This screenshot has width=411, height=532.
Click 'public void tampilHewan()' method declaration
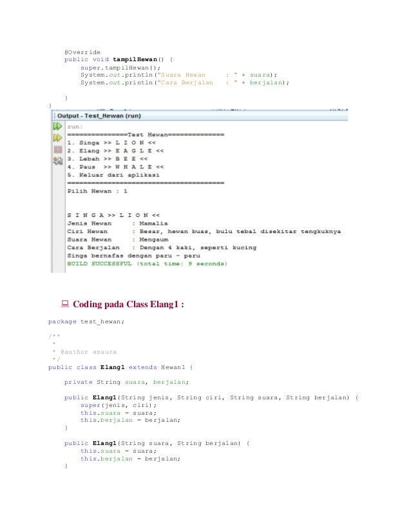point(119,60)
